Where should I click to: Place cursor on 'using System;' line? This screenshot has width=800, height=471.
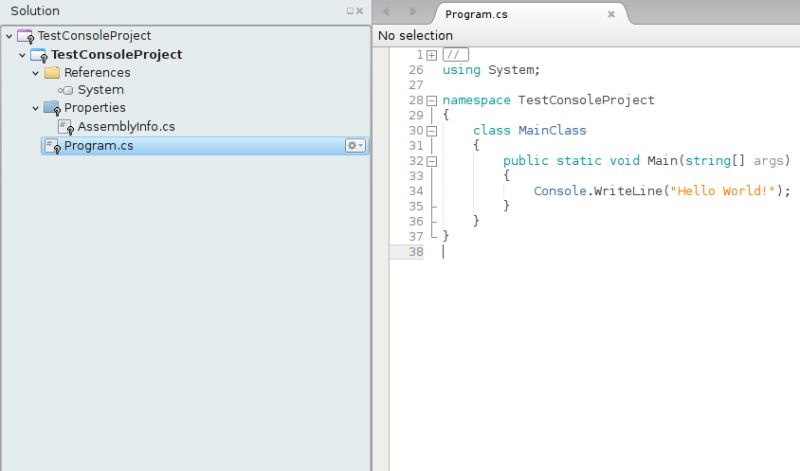pos(491,70)
